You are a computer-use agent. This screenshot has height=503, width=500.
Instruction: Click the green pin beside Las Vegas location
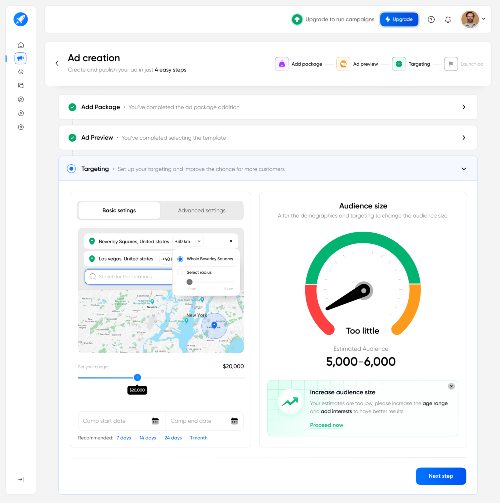pyautogui.click(x=92, y=258)
